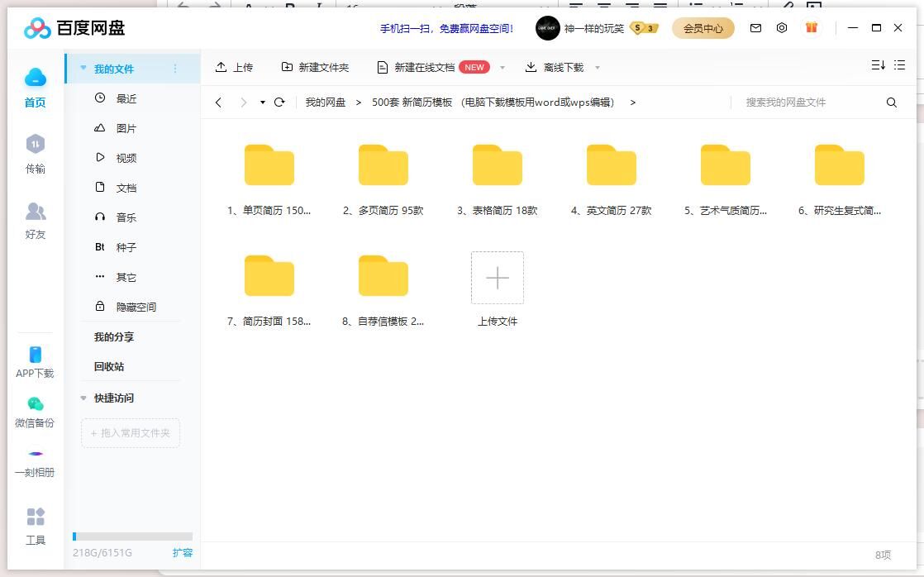
Task: Open the history dropdown next to navigation arrows
Action: click(262, 102)
